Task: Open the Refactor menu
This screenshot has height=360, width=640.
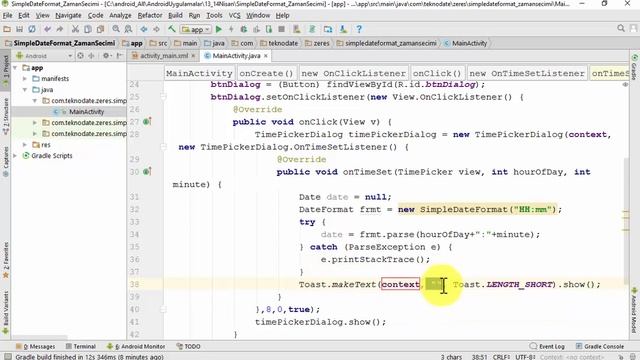Action: click(150, 16)
